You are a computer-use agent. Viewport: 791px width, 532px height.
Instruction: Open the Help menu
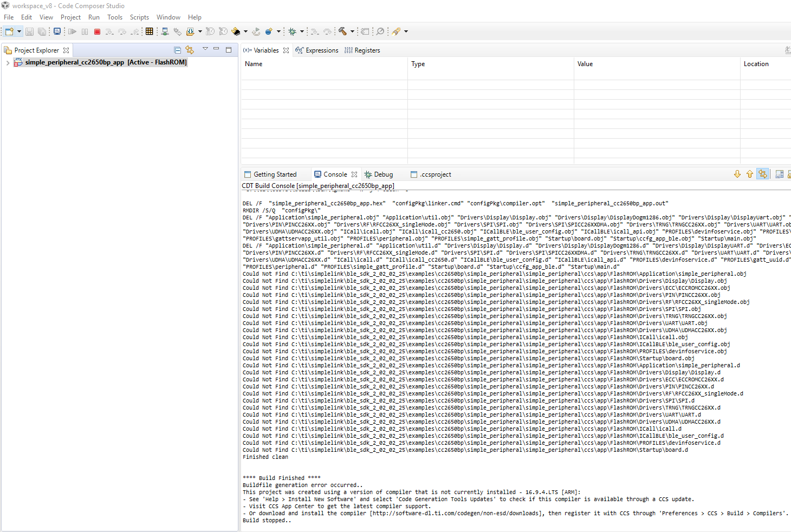tap(194, 17)
